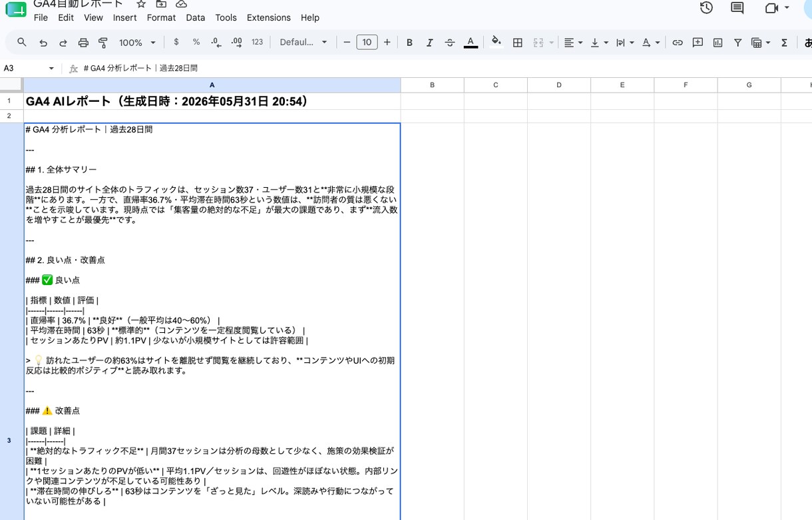Open the Extensions menu
Image resolution: width=812 pixels, height=520 pixels.
268,17
